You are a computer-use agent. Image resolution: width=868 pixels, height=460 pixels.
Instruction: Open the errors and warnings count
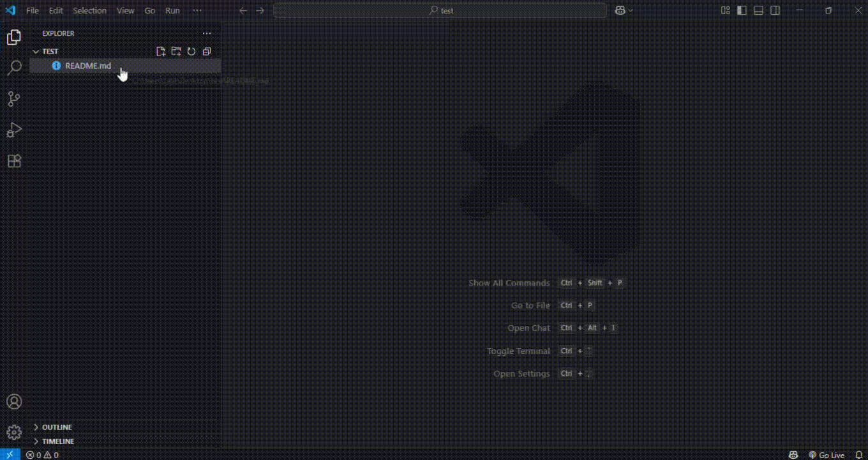42,455
